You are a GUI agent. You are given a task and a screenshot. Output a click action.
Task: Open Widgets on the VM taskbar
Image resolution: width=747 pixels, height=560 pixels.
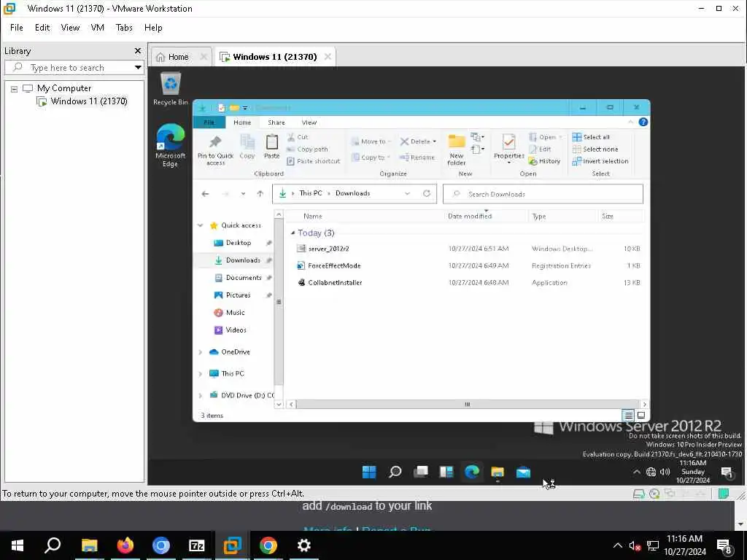pos(446,472)
